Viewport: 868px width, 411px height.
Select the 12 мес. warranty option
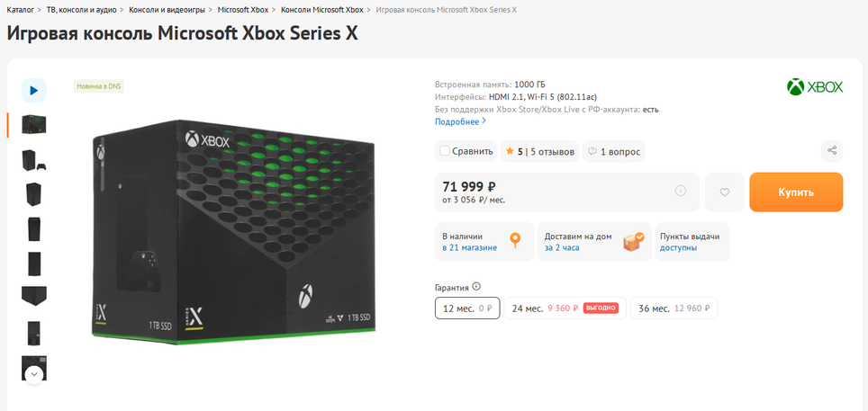[466, 308]
